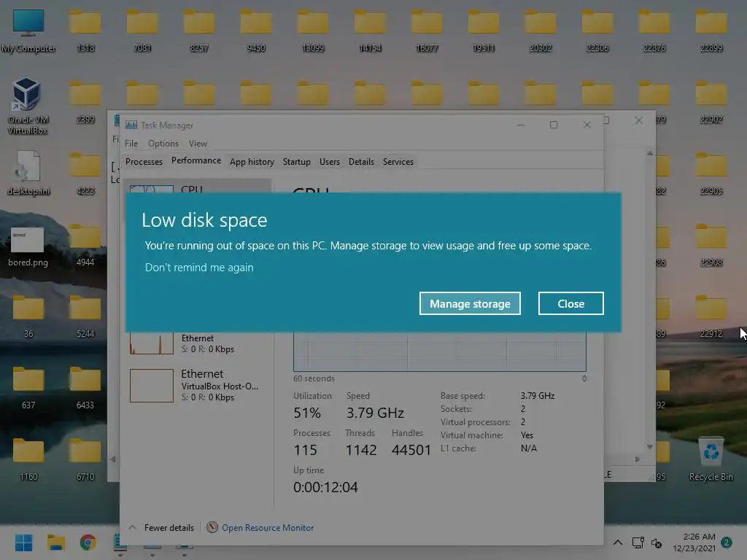The width and height of the screenshot is (747, 560).
Task: Open Resource Monitor link
Action: (x=261, y=528)
